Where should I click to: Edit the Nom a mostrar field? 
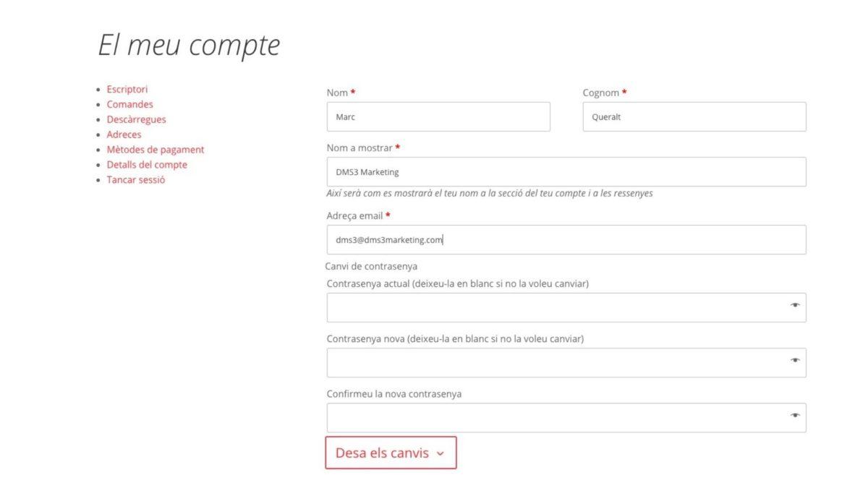(566, 172)
